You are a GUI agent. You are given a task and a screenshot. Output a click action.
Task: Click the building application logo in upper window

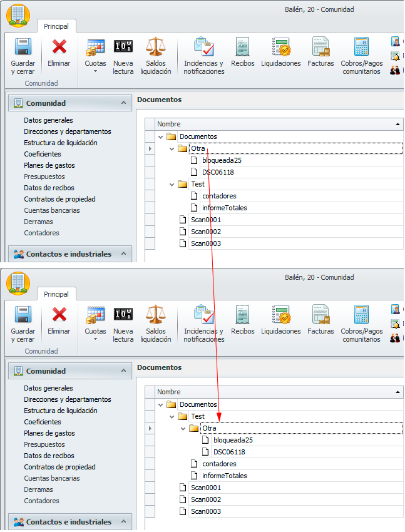coord(18,16)
